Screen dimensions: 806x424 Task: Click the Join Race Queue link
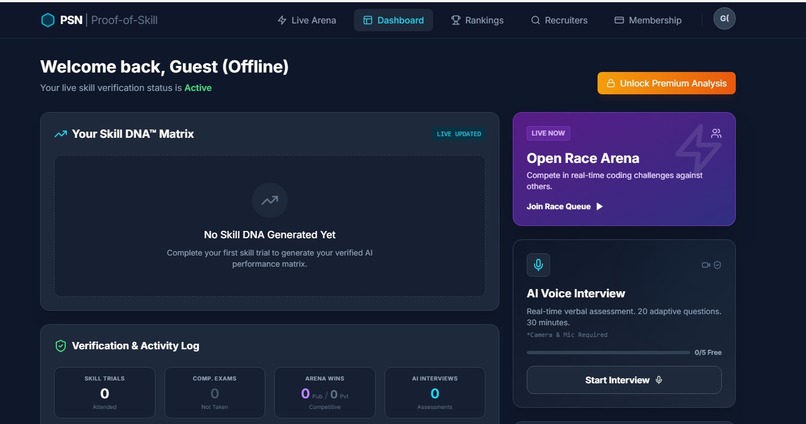tap(564, 207)
